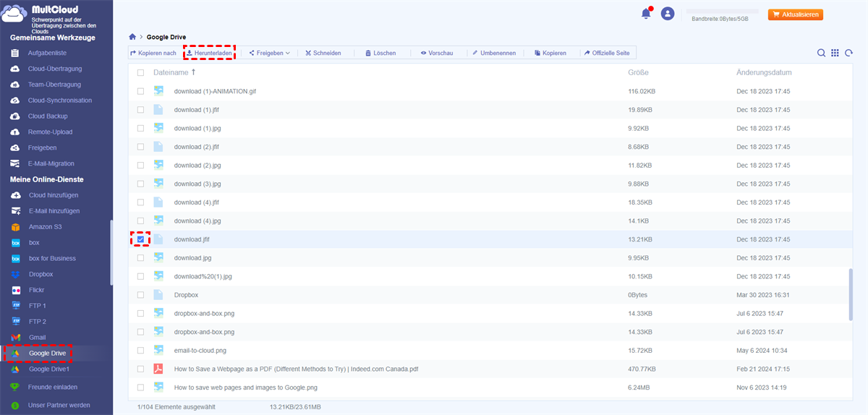Click Umbenennen in toolbar
This screenshot has height=415, width=868.
coord(494,53)
